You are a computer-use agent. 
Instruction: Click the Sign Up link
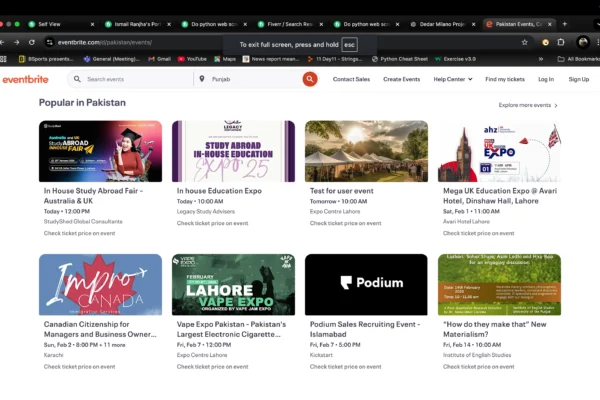pyautogui.click(x=579, y=79)
